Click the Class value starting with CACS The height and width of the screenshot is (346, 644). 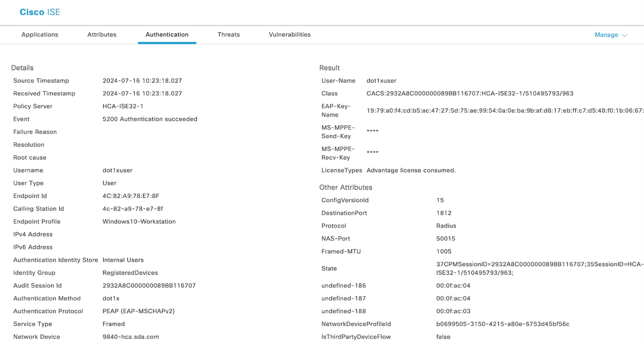(470, 93)
